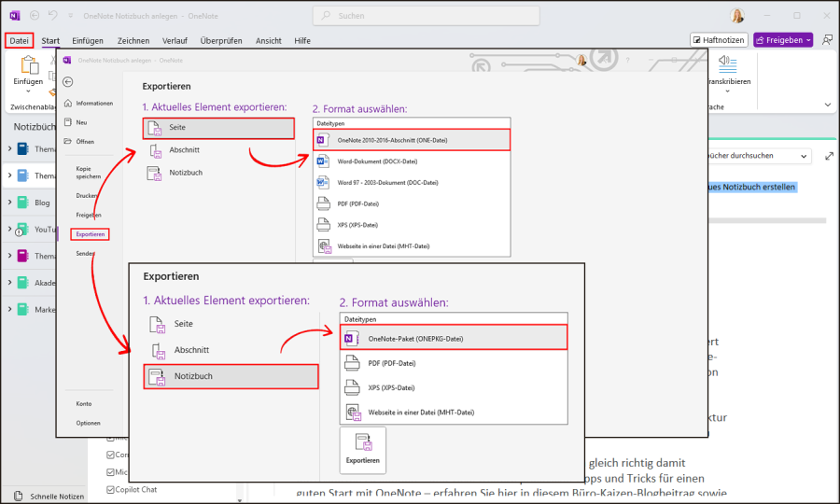Click the scroll down arrow beside the checkbox list
This screenshot has width=840, height=504.
click(x=240, y=500)
